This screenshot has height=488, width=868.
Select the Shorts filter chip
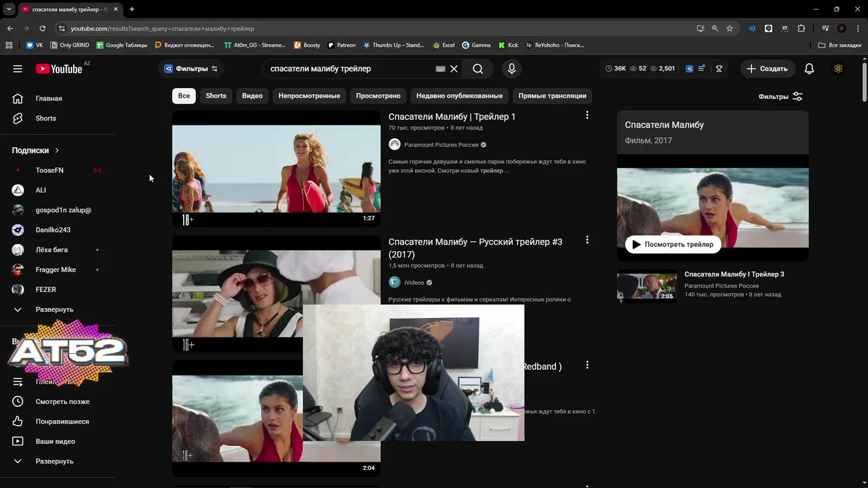(216, 96)
